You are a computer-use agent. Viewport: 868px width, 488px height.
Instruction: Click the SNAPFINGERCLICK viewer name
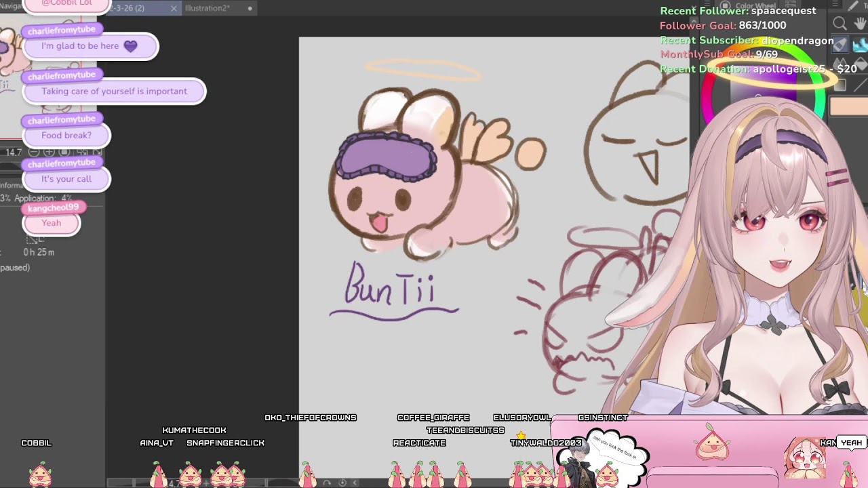click(x=225, y=443)
